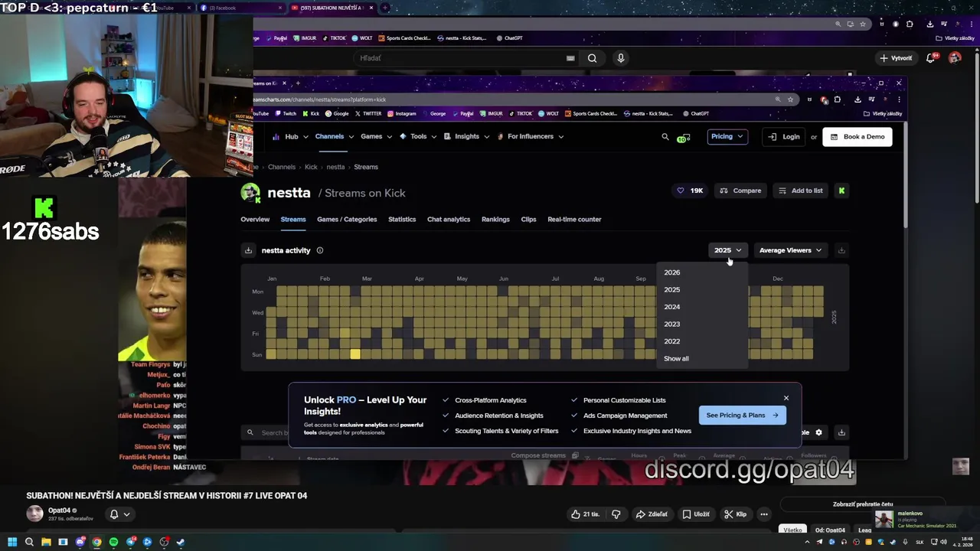Open Steam from the taskbar

coord(181,542)
